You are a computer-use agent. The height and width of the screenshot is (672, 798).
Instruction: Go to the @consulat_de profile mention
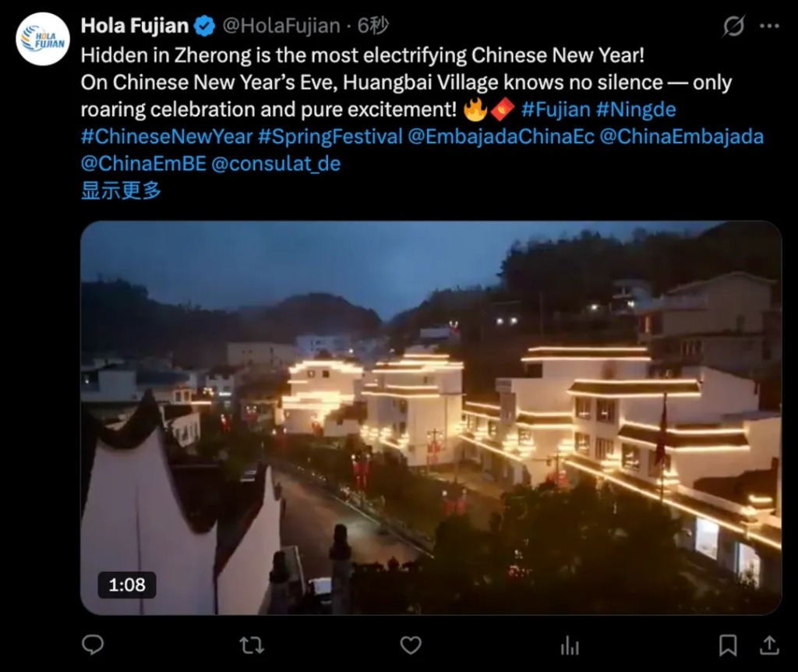[x=276, y=164]
